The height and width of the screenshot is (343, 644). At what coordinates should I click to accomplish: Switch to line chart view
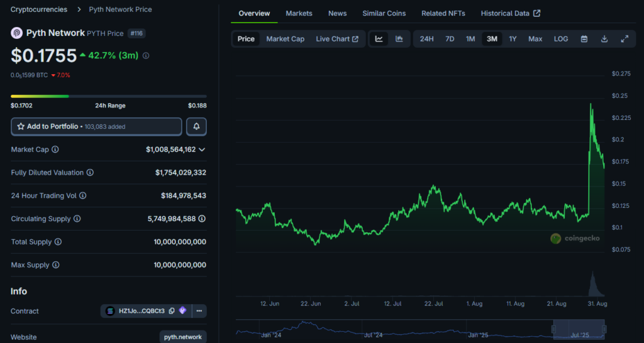pyautogui.click(x=379, y=39)
